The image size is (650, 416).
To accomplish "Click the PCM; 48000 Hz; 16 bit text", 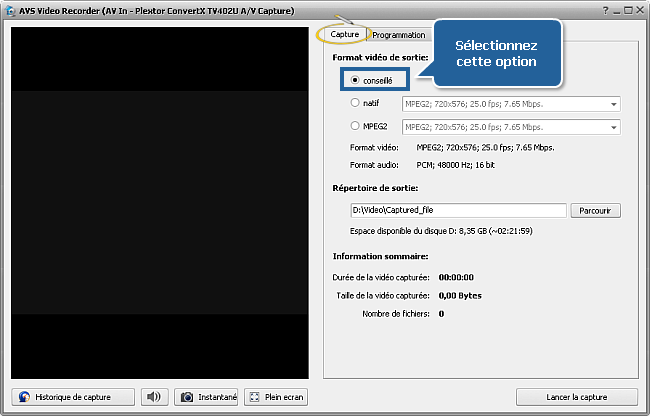I will (455, 165).
